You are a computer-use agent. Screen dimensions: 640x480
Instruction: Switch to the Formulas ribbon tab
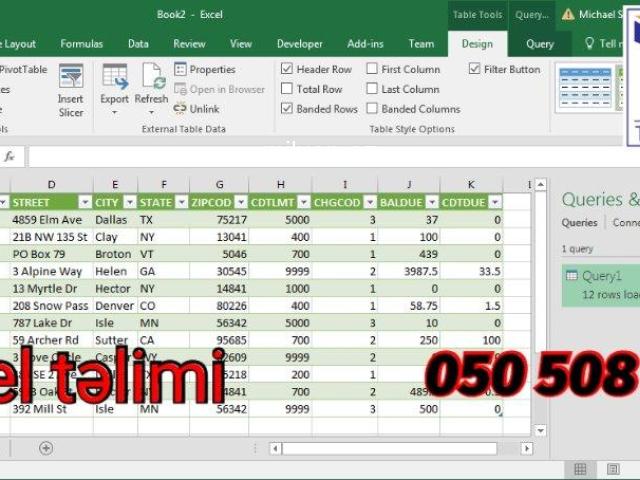pos(81,44)
